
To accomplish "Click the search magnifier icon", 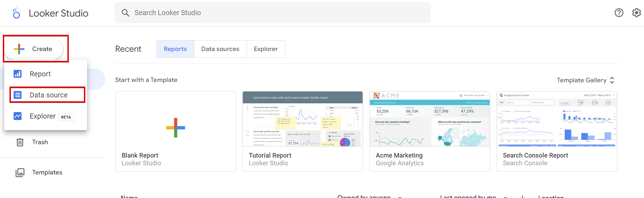I will coord(125,13).
